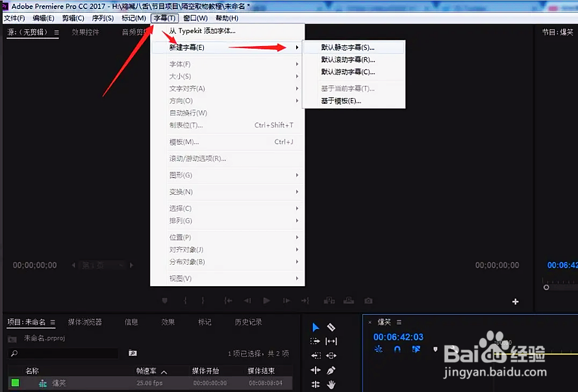Add marker in the timeline panel
Image resolution: width=578 pixels, height=392 pixels.
[x=435, y=349]
